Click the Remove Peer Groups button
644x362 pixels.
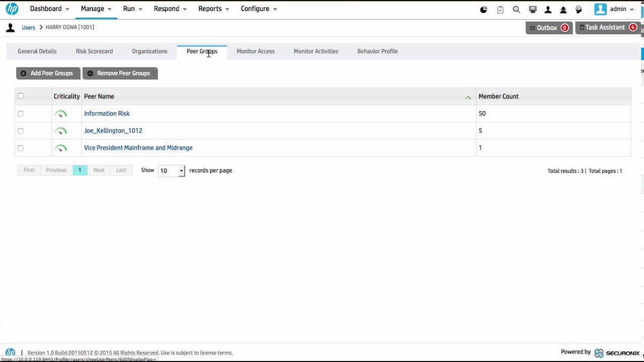pos(120,73)
